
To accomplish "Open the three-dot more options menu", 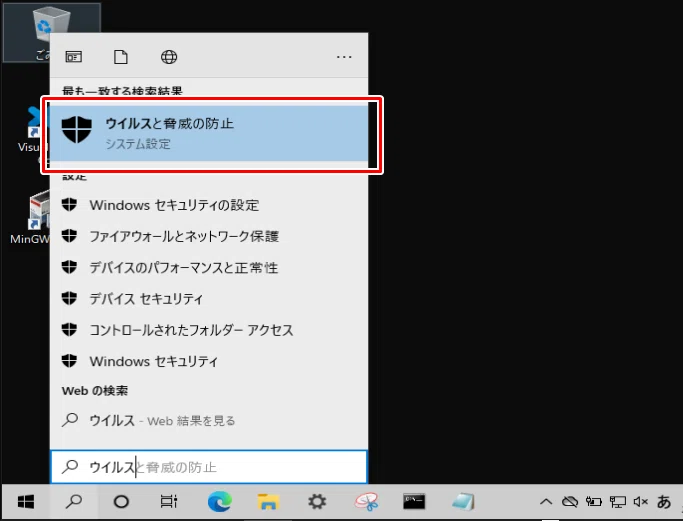I will (344, 57).
